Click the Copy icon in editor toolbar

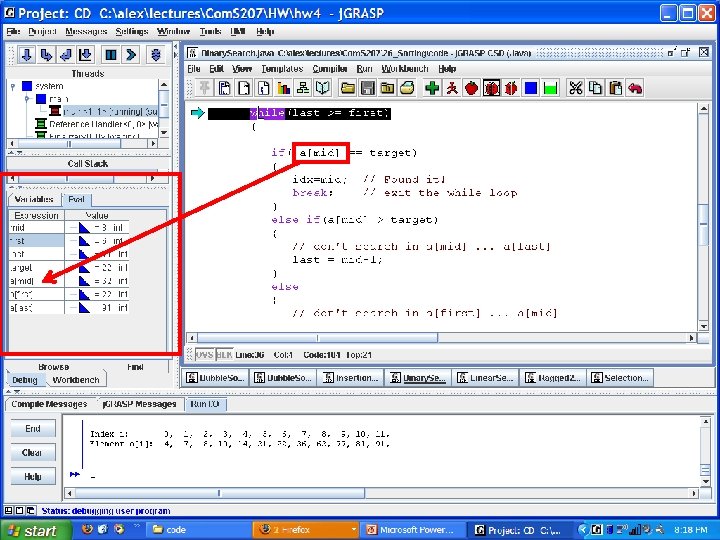[596, 88]
